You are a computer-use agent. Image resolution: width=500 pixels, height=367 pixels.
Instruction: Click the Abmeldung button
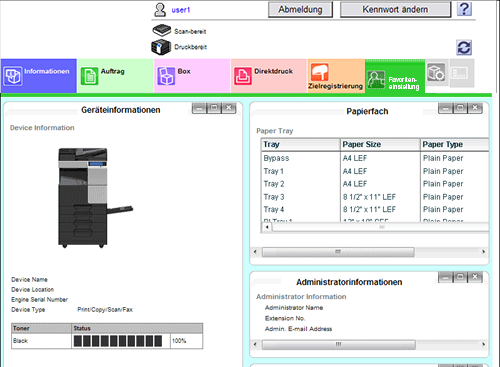pos(300,10)
